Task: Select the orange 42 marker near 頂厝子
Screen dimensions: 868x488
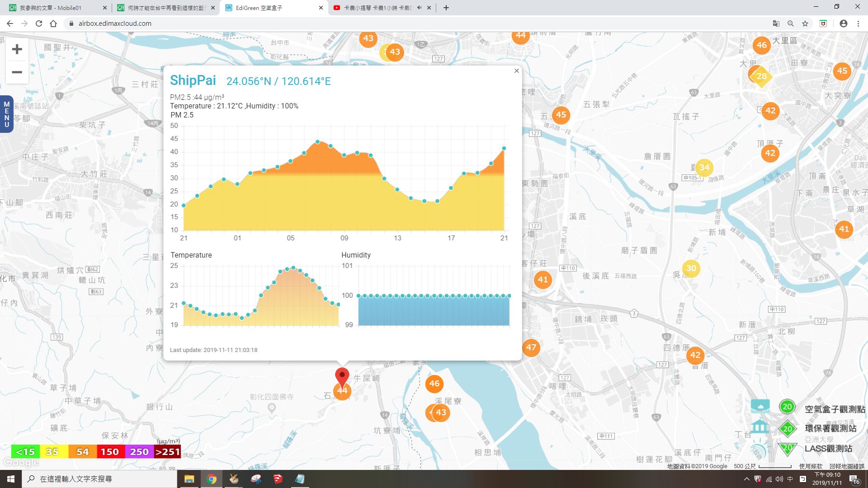Action: pos(770,153)
